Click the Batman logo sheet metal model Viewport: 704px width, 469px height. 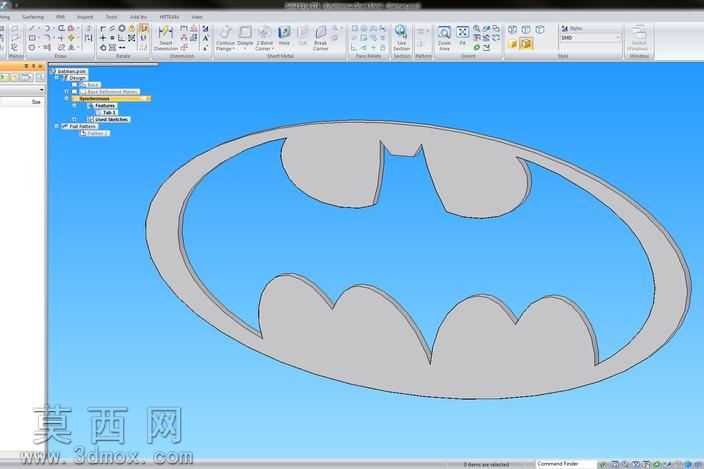pyautogui.click(x=418, y=260)
